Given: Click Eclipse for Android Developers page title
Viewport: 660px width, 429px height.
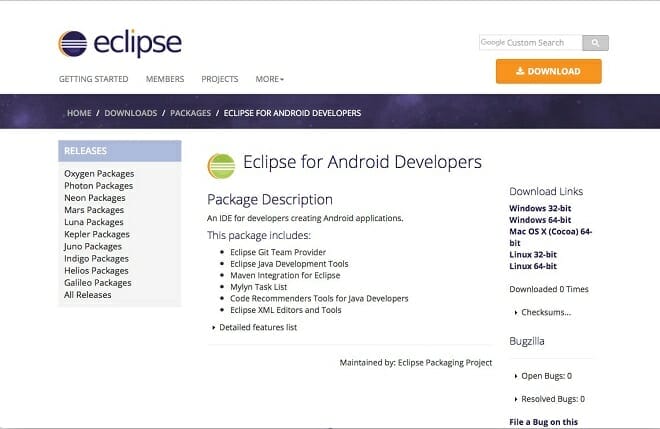Looking at the screenshot, I should 362,162.
